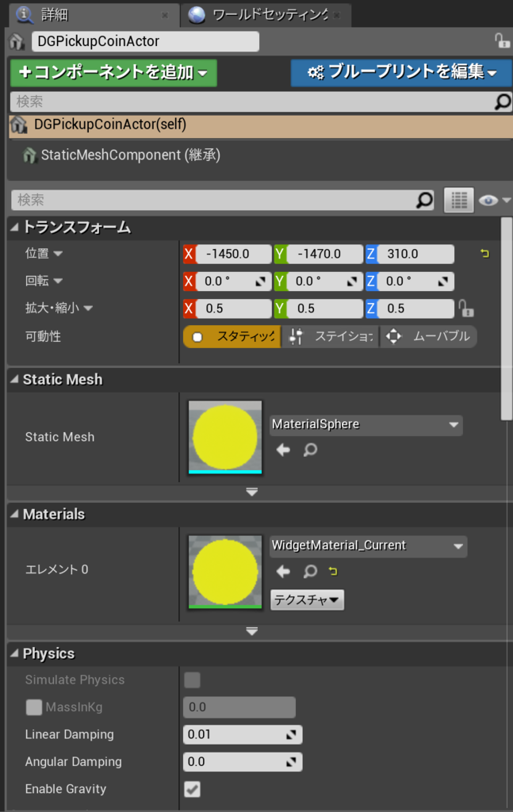Click the actor icon beside name field
Image resolution: width=513 pixels, height=812 pixels.
(x=17, y=41)
